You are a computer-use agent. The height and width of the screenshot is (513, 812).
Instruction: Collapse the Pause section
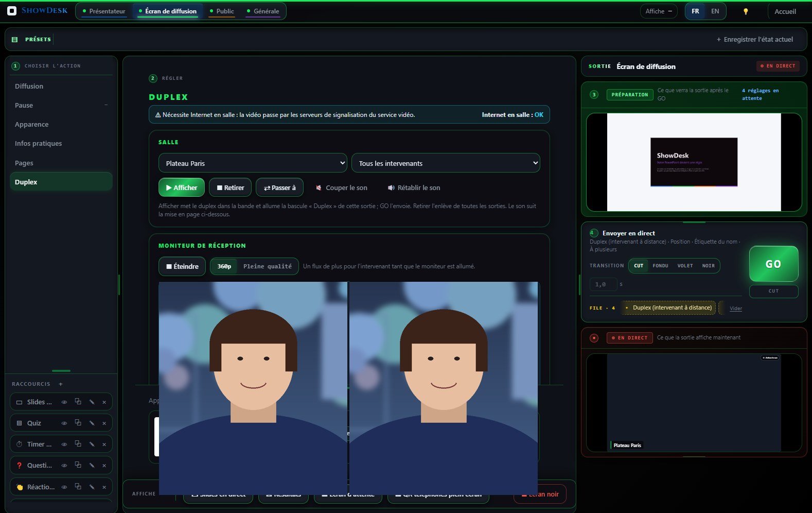point(106,105)
